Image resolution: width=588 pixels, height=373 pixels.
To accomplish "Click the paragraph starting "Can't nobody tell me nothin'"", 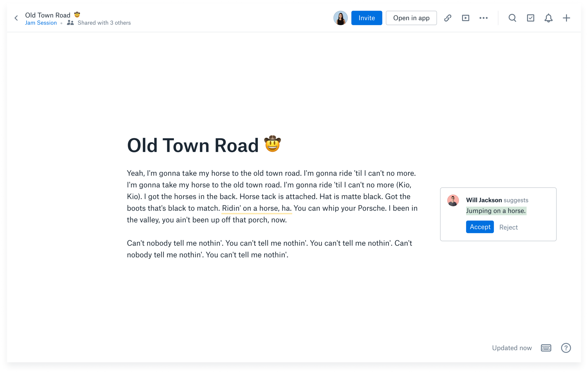I will coord(270,249).
